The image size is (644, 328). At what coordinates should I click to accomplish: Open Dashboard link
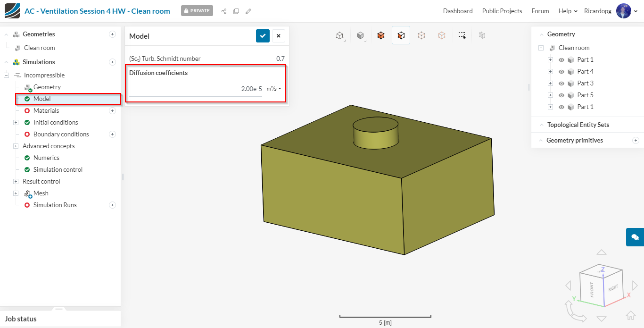pyautogui.click(x=457, y=11)
